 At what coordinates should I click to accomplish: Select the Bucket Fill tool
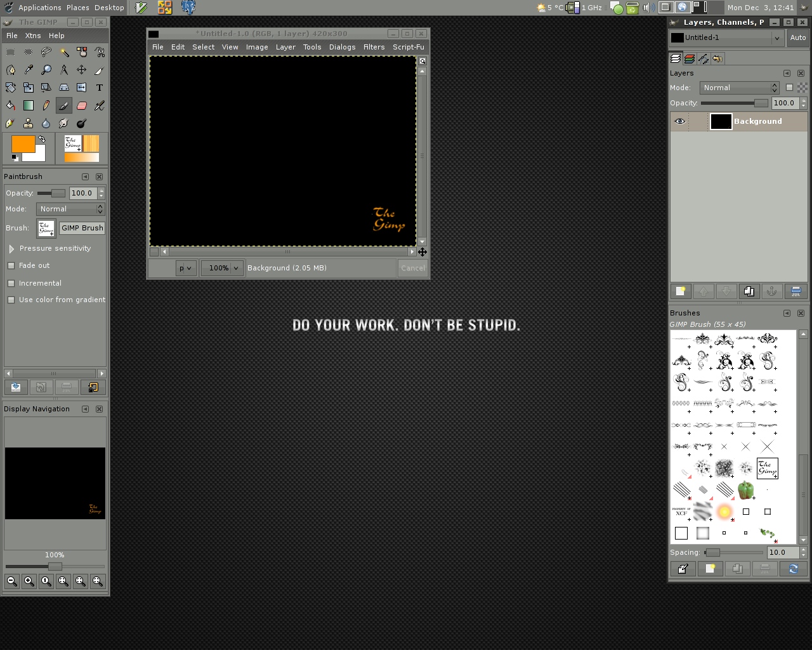pos(11,105)
